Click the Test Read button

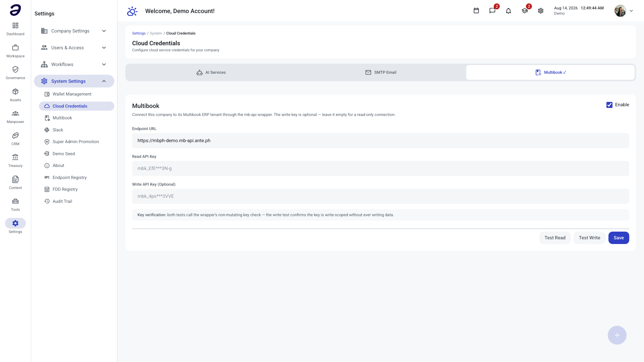click(x=555, y=238)
